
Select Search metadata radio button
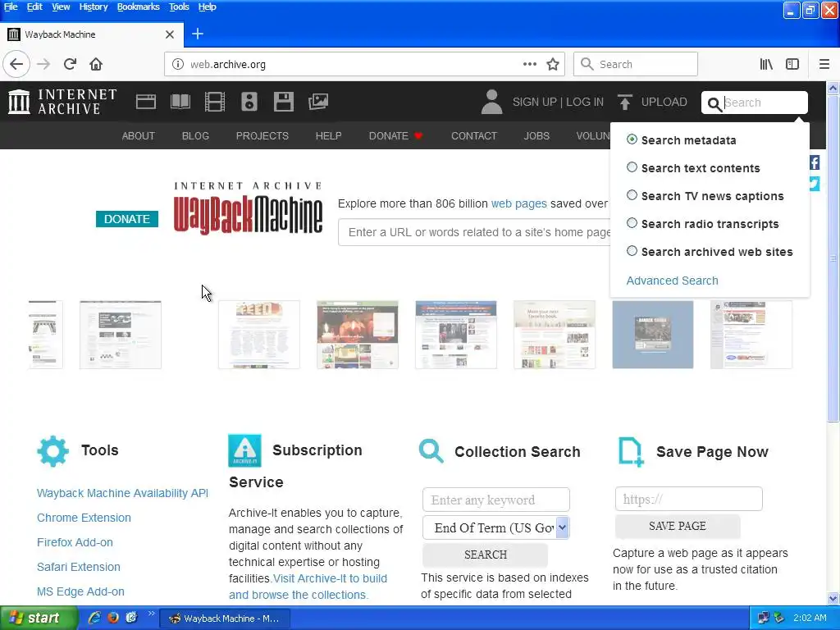[x=632, y=139]
